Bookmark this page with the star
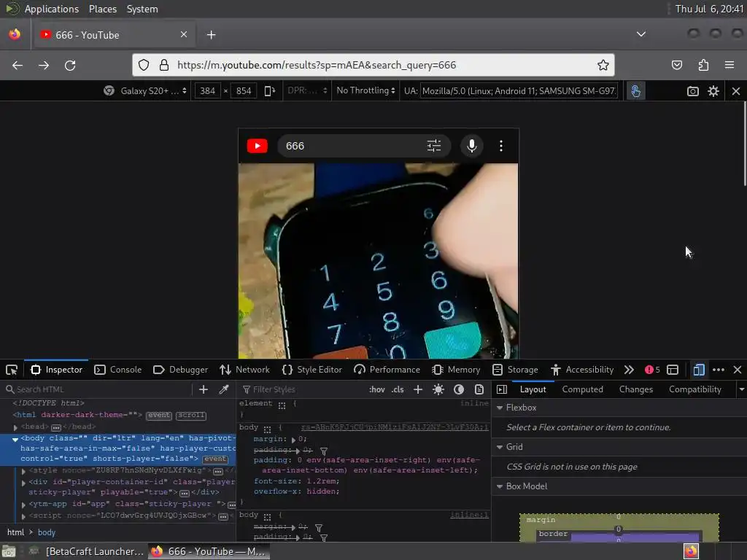Viewport: 747px width, 560px height. [x=603, y=65]
